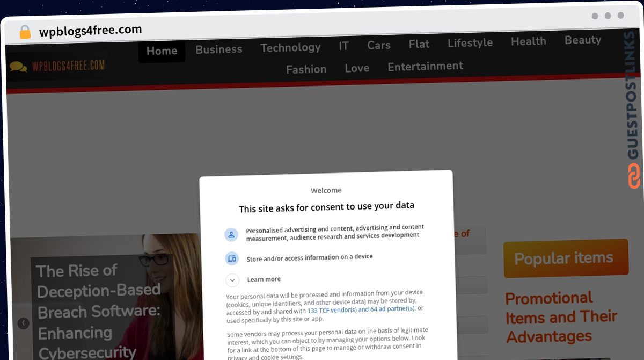Open the Cars menu item
The image size is (644, 360).
coord(379,45)
